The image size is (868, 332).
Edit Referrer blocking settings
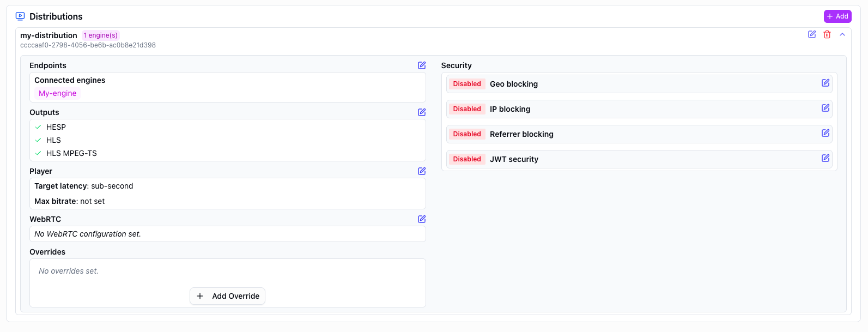(825, 133)
